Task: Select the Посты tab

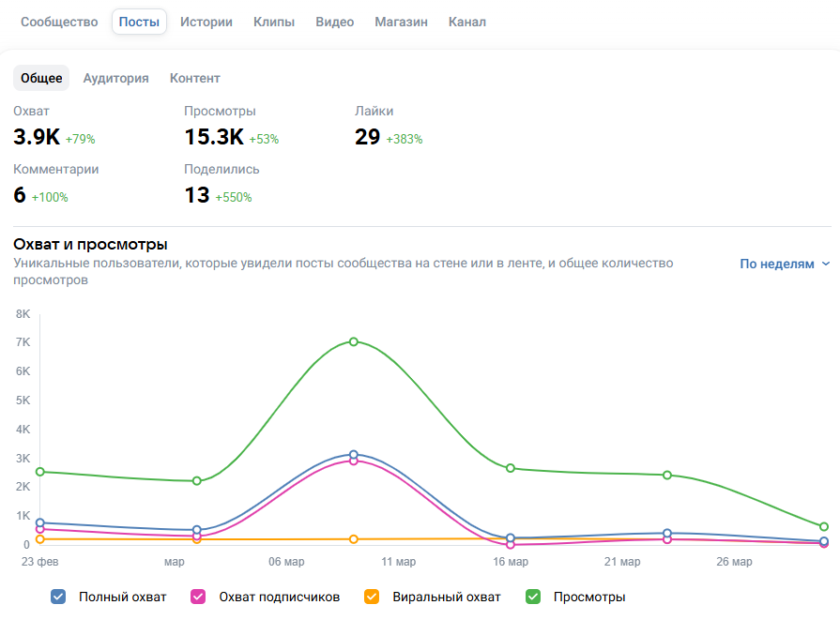Action: click(139, 22)
